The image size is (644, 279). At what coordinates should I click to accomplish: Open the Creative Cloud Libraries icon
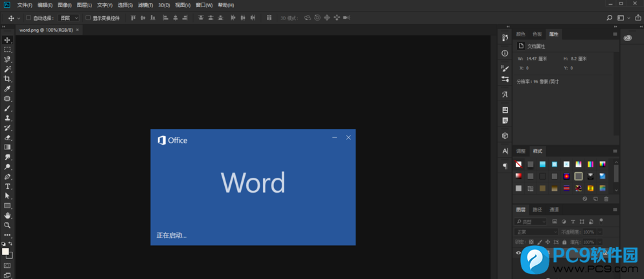[628, 38]
